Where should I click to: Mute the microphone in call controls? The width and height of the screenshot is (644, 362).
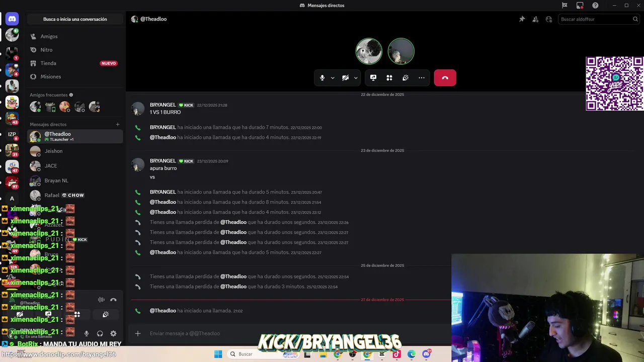coord(322,78)
